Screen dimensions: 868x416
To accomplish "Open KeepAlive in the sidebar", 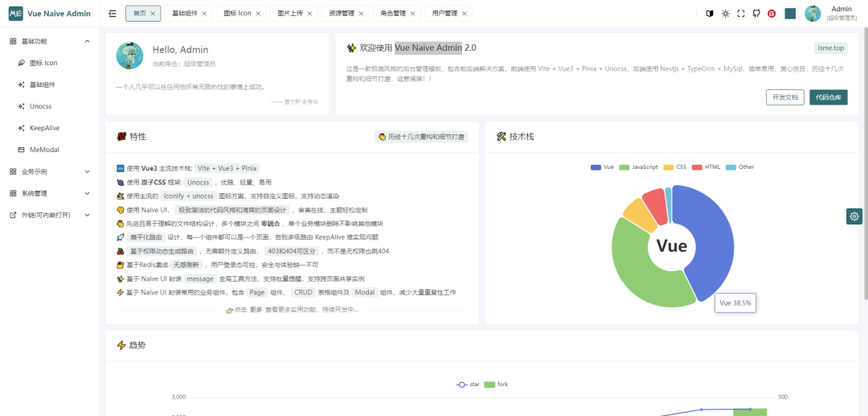I will tap(50, 128).
